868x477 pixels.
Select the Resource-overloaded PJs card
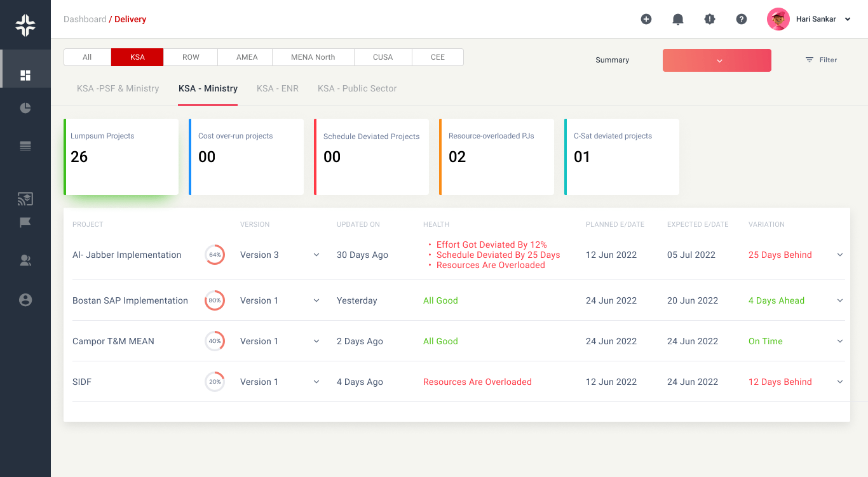point(496,157)
